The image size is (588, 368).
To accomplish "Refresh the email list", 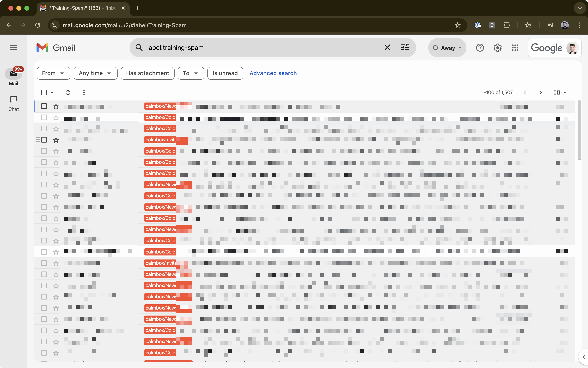I will (x=68, y=93).
